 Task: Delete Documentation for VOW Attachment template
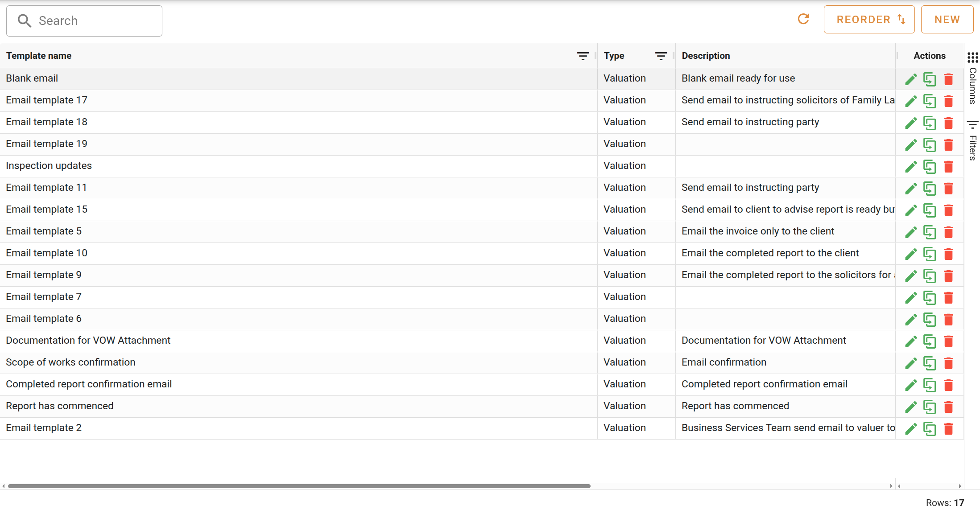948,341
